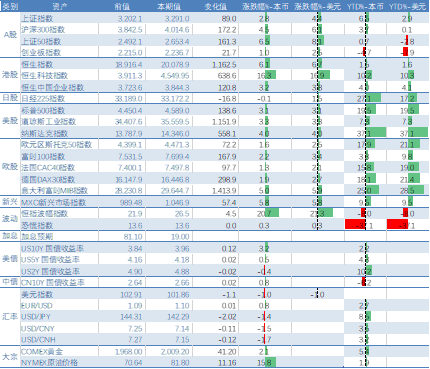Viewport: 430px width, 369px height.
Task: Select the 涨跌幅%-本币 column header
Action: 265,6
